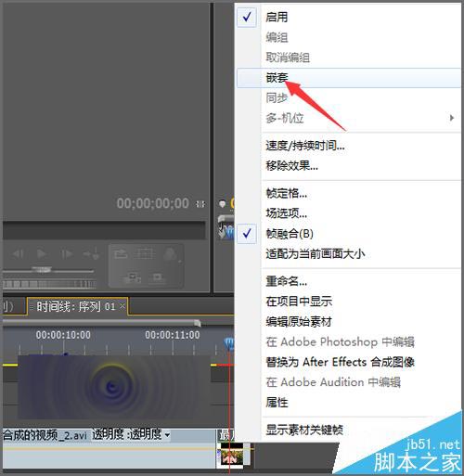The width and height of the screenshot is (464, 476).
Task: Click the icon right of timecode 00;00;00;00
Action: (x=200, y=204)
